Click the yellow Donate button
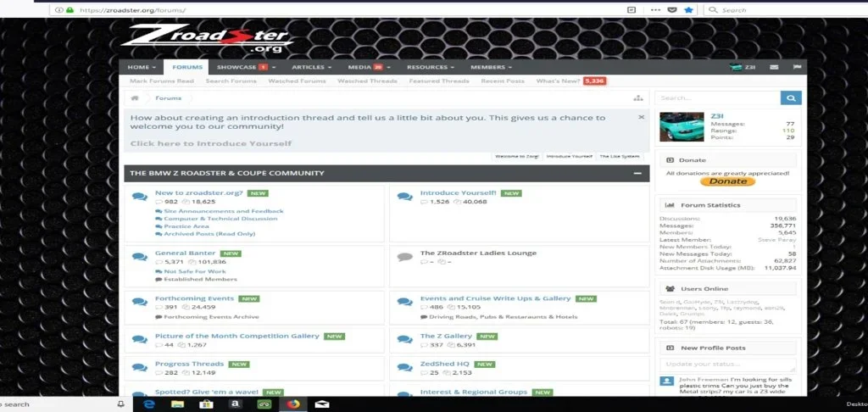The image size is (868, 412). pos(728,181)
